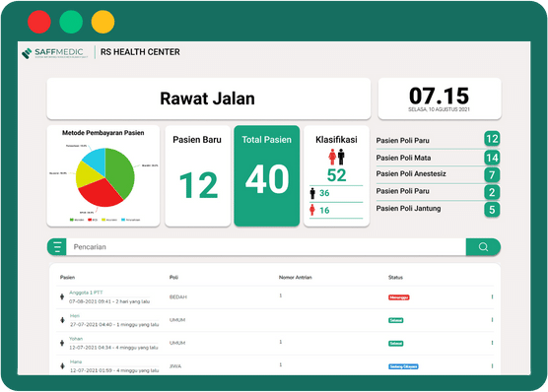Click the 07.15 clock display
548x392 pixels.
[440, 97]
